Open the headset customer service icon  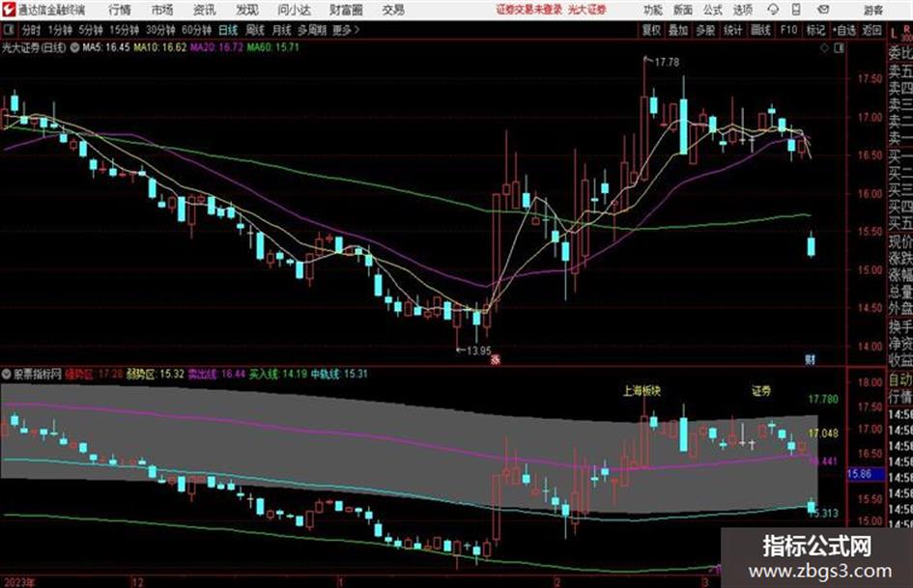(x=773, y=10)
